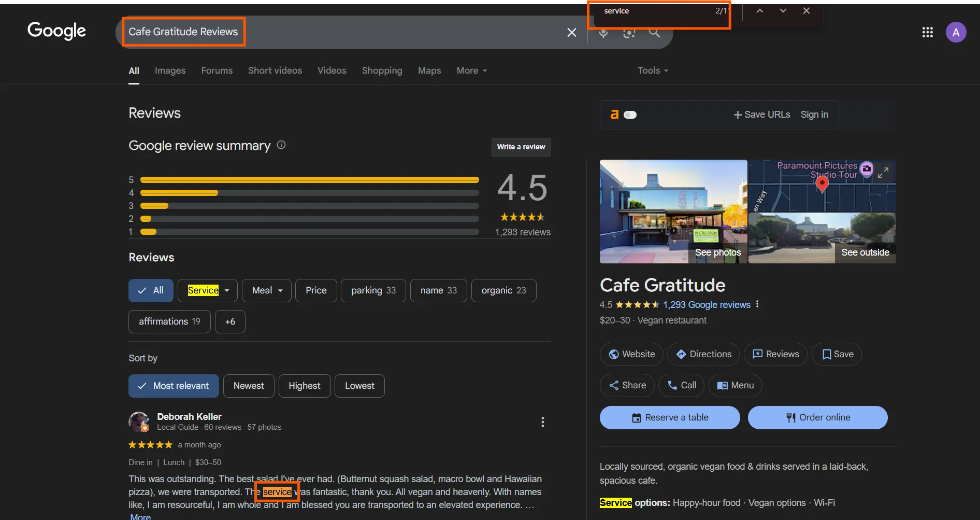Switch to the Images tab

click(x=170, y=71)
